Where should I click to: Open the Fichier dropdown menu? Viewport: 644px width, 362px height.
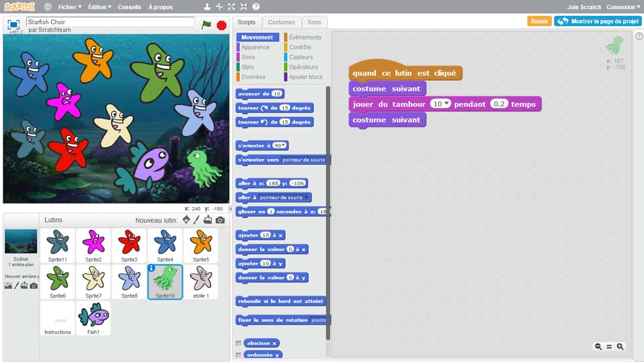70,7
